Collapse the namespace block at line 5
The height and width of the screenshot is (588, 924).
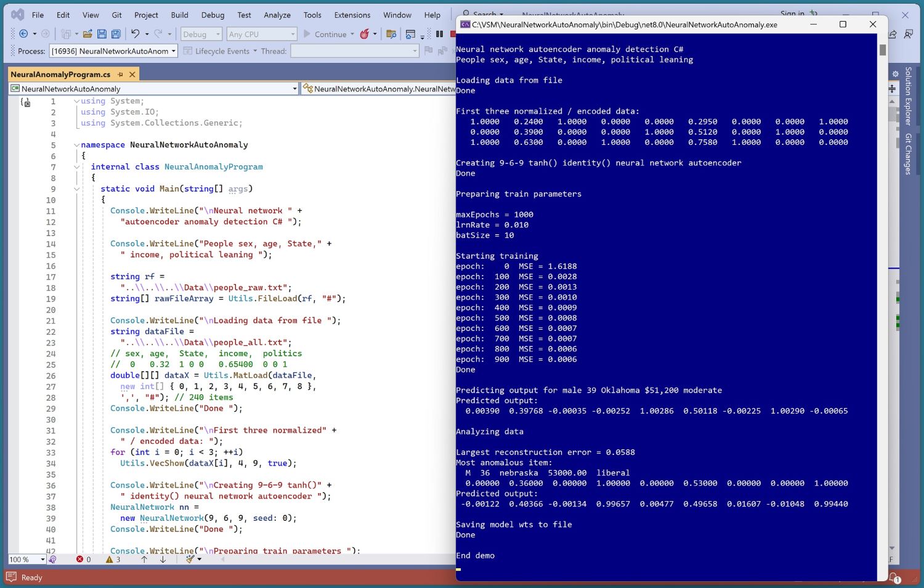(77, 145)
